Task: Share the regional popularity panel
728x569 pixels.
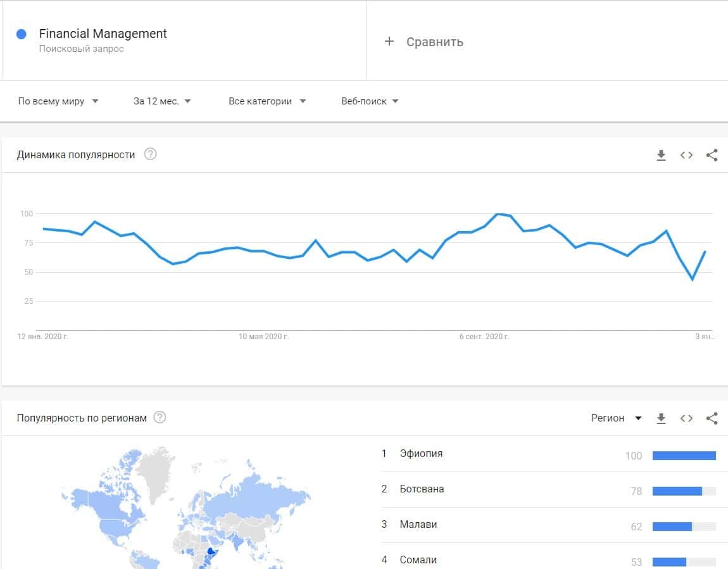Action: [x=712, y=418]
